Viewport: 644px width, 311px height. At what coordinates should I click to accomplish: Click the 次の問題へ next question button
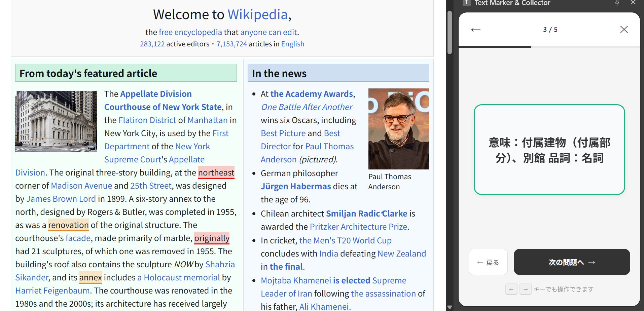tap(571, 262)
